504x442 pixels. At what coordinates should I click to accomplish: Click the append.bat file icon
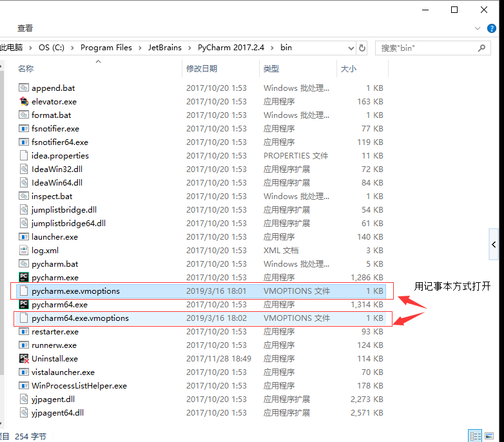click(x=24, y=88)
